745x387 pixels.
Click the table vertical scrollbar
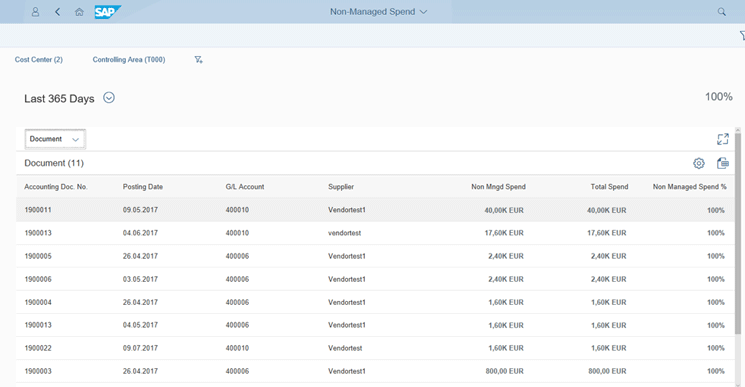(738, 233)
